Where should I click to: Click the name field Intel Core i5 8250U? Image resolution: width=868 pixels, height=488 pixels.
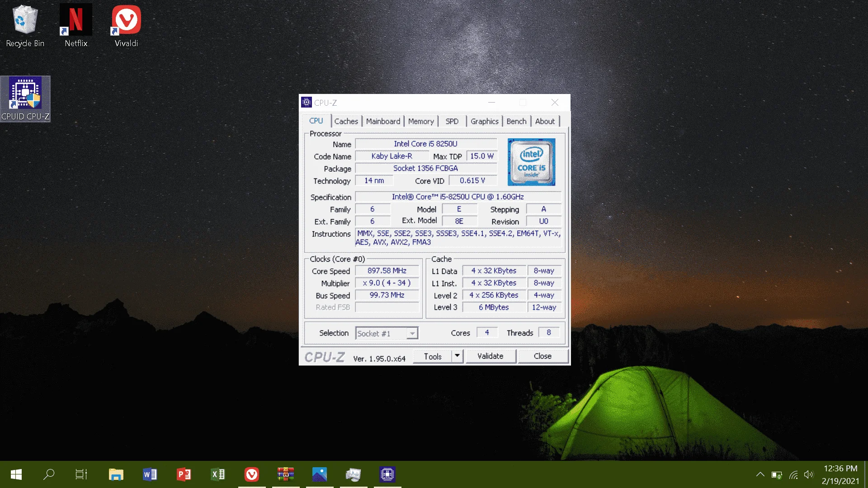click(x=425, y=144)
